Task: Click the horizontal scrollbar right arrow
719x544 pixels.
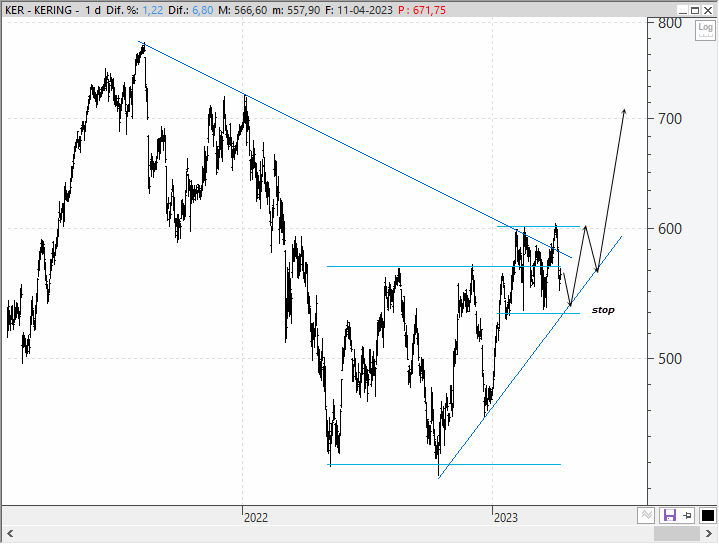Action: click(708, 534)
